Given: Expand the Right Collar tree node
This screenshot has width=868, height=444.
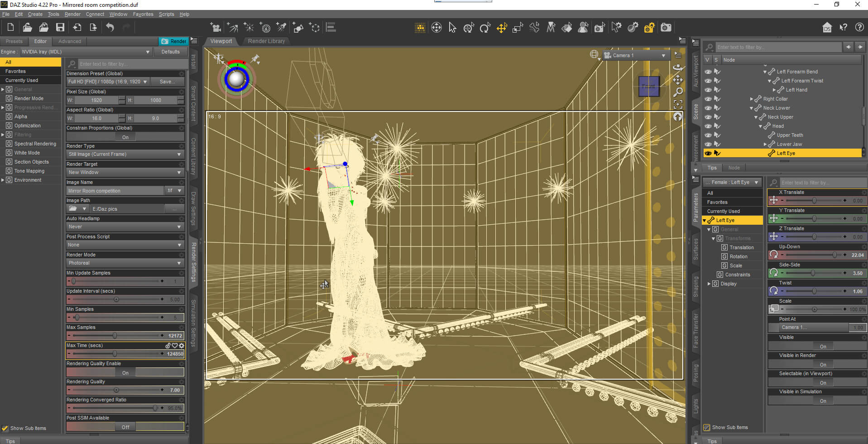Looking at the screenshot, I should 751,99.
